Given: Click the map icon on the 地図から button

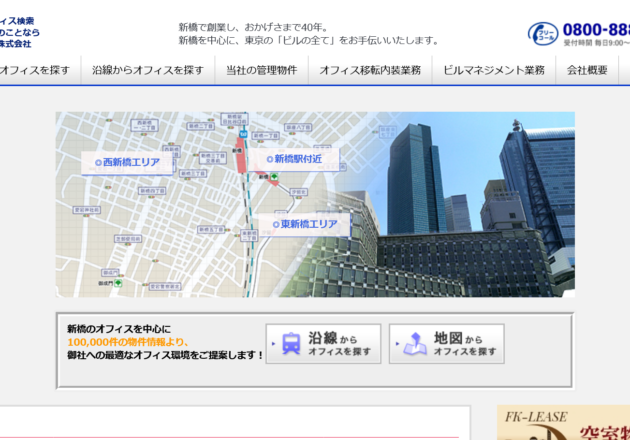Looking at the screenshot, I should (414, 344).
